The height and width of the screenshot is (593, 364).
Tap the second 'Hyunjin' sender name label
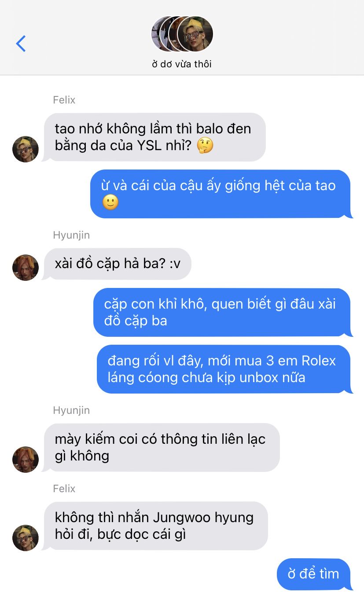(x=71, y=410)
